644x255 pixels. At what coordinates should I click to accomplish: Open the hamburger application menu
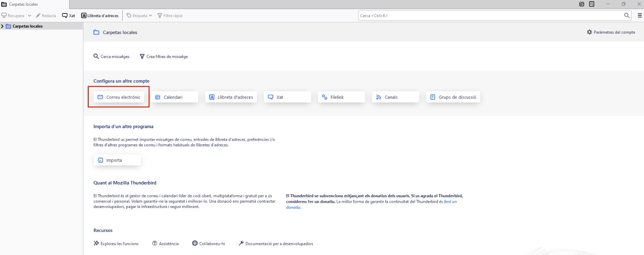click(640, 15)
